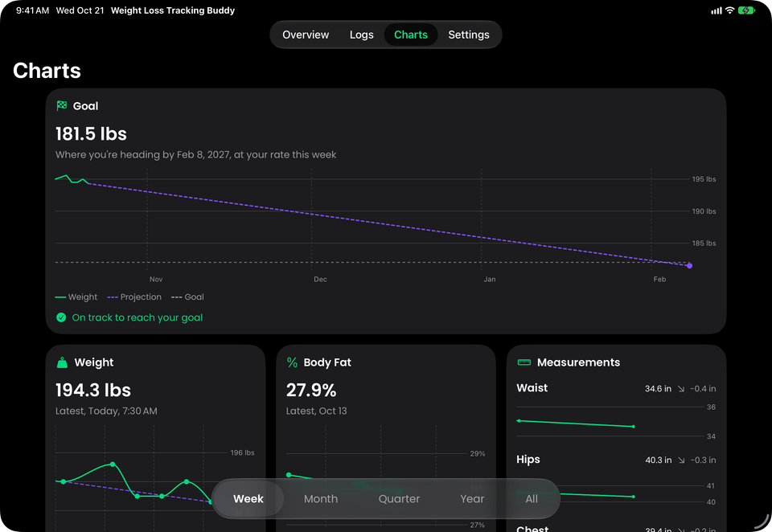772x532 pixels.
Task: Click the Weight scale icon
Action: click(62, 362)
